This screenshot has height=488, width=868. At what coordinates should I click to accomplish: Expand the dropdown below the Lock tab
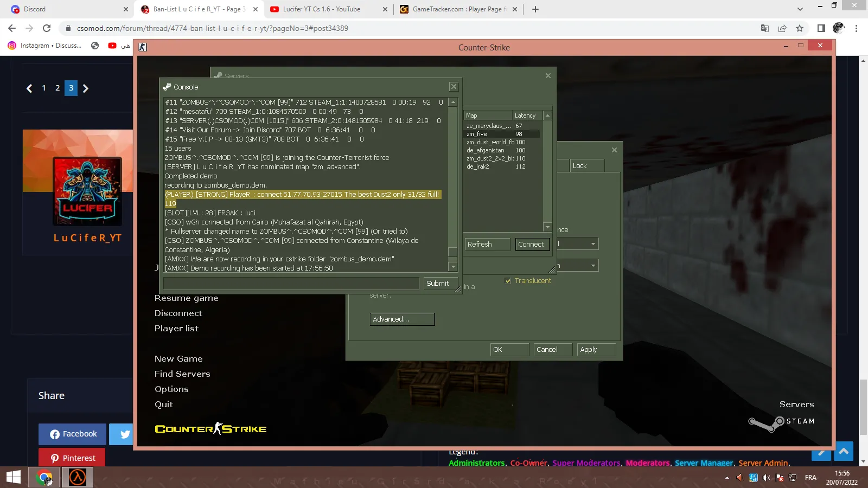[578, 244]
